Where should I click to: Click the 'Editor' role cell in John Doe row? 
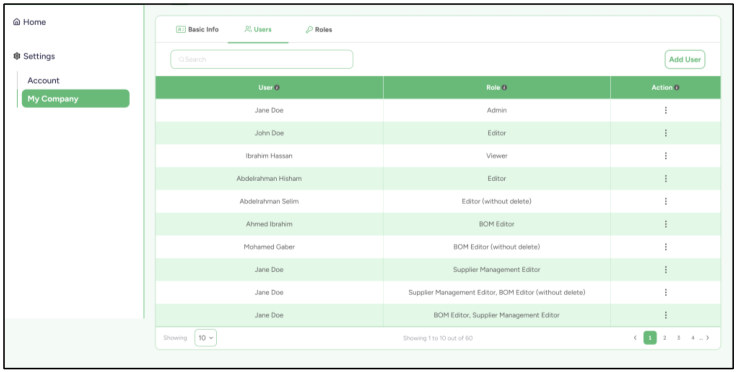pos(497,133)
